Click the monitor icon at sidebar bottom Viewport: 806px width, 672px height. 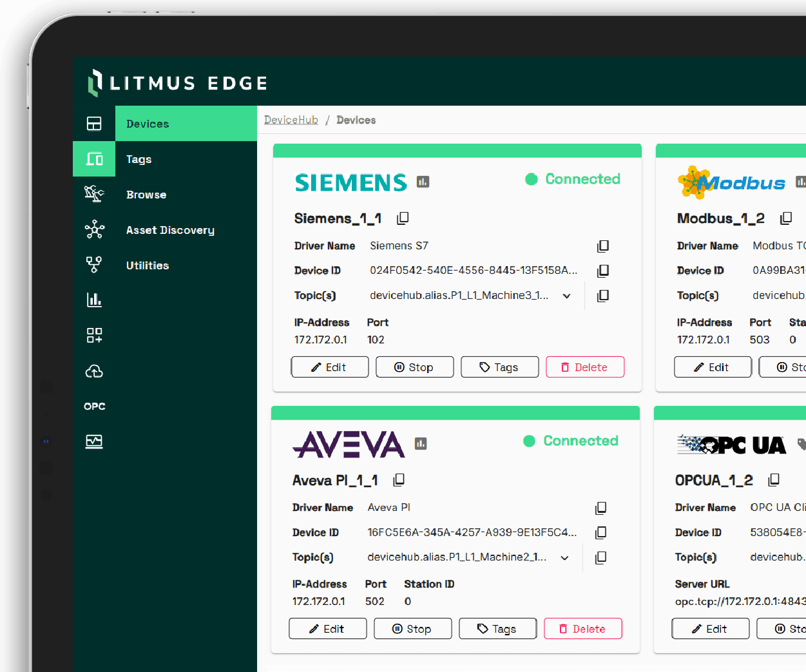[x=94, y=442]
